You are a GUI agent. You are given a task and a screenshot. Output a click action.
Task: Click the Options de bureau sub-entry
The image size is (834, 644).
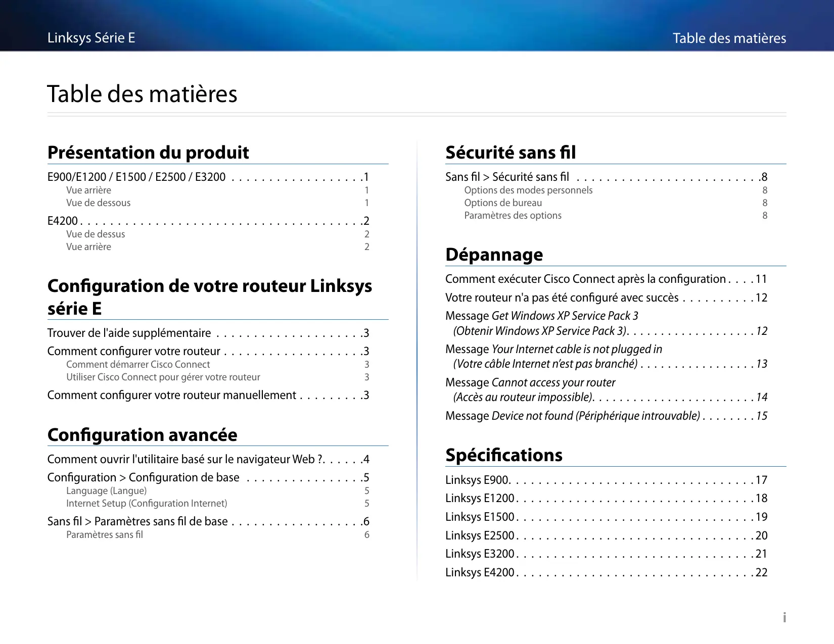[x=503, y=203]
